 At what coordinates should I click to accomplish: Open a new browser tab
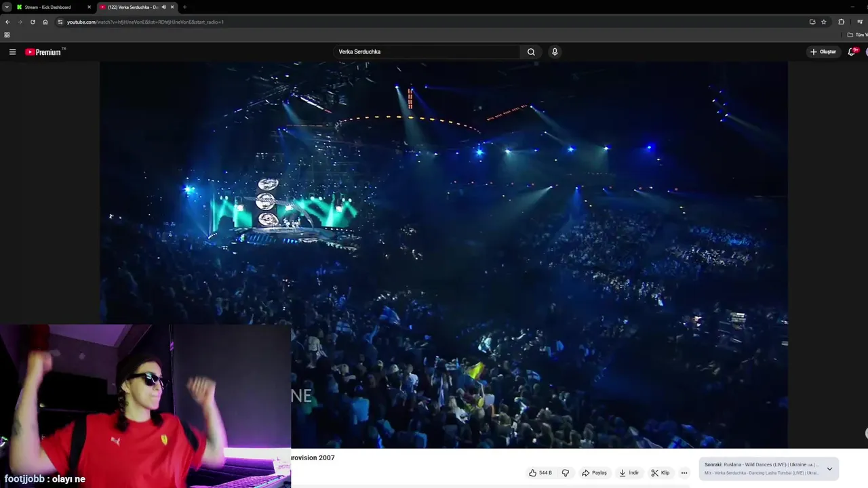click(x=184, y=7)
